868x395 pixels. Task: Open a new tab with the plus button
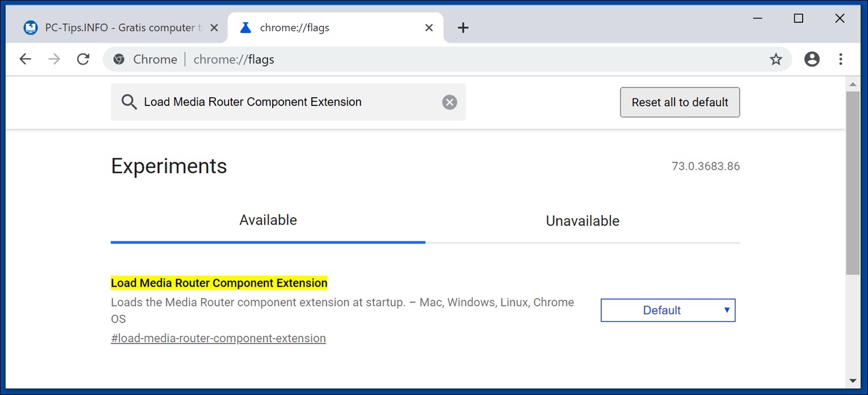pos(463,27)
